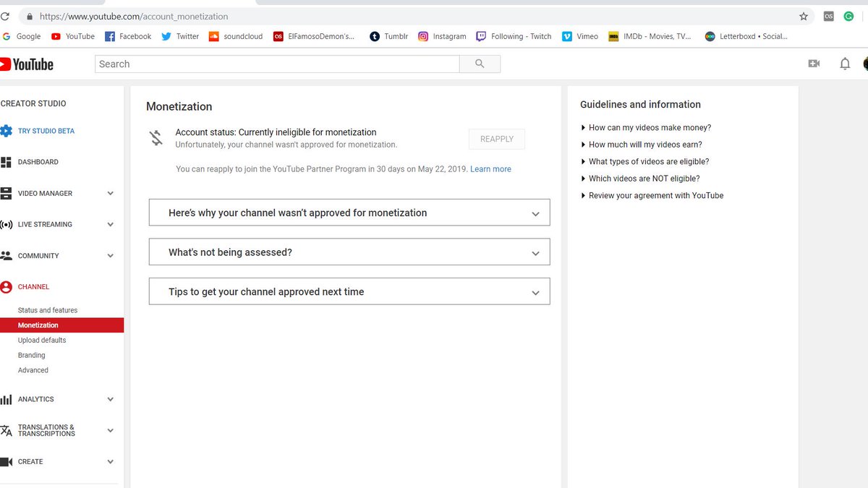
Task: Open Status and features in sidebar
Action: pos(48,310)
